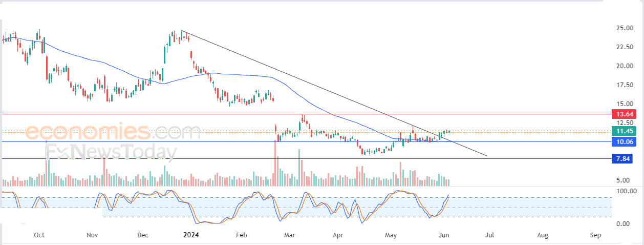Select the Jun label on time axis
Image resolution: width=644 pixels, height=245 pixels.
(444, 235)
